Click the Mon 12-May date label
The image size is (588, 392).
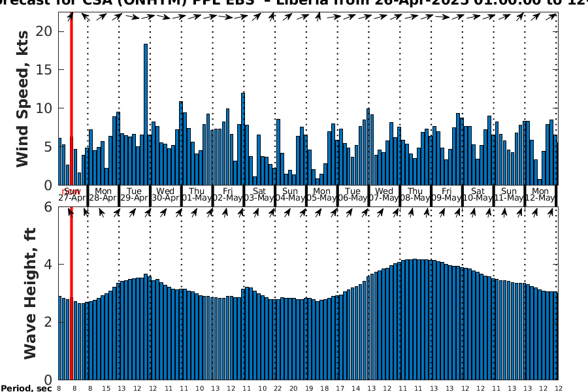coord(540,195)
